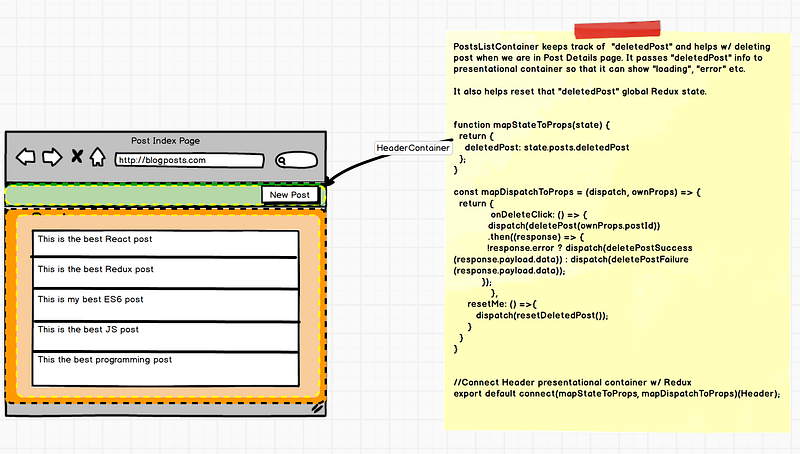
Task: Click the "export default connect(...)" line
Action: click(x=617, y=394)
